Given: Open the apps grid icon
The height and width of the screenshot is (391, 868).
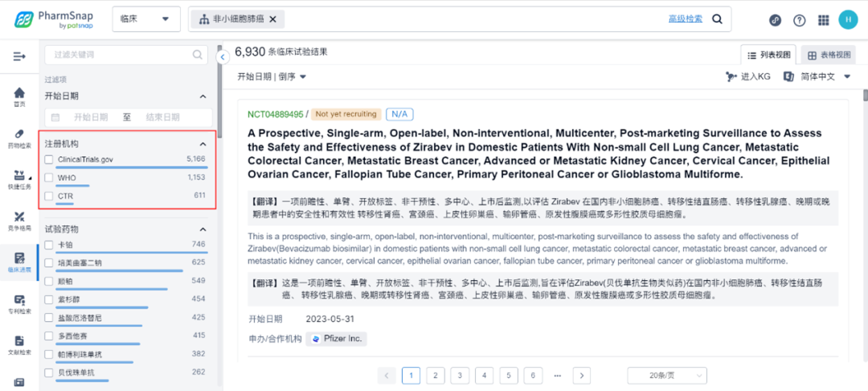Looking at the screenshot, I should click(823, 20).
